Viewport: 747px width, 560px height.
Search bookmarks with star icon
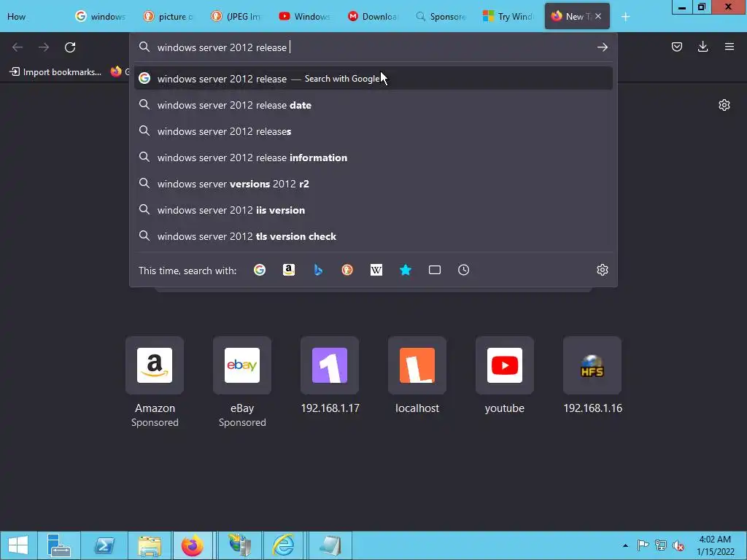[x=406, y=270]
